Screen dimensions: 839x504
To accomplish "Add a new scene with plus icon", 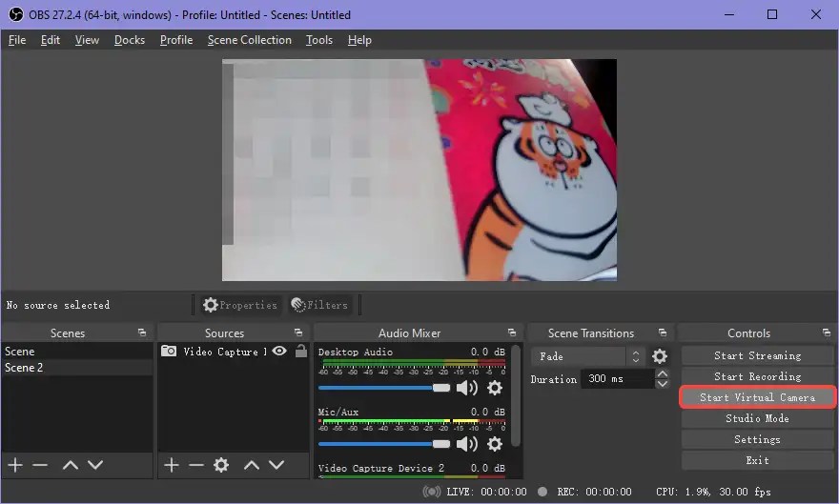I will (x=15, y=465).
